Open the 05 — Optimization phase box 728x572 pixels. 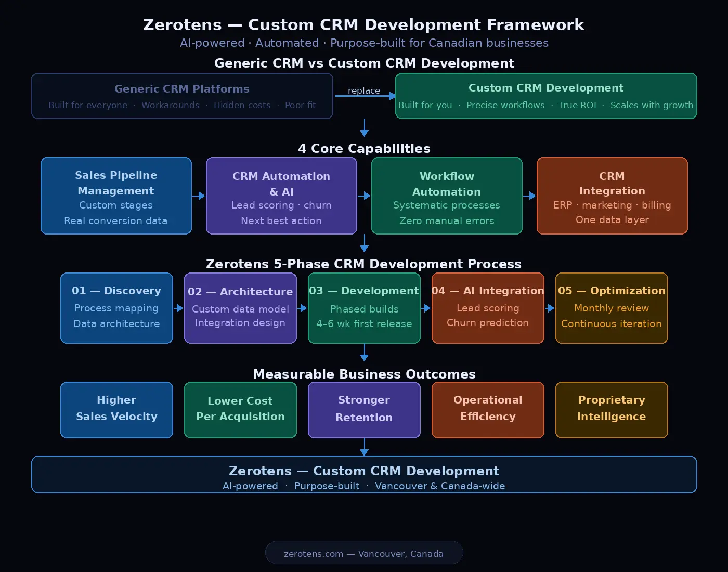coord(612,308)
